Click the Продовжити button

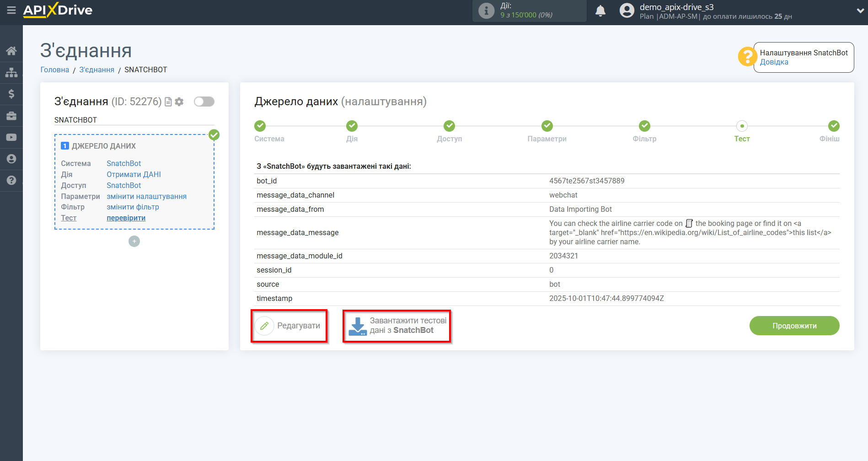(794, 326)
